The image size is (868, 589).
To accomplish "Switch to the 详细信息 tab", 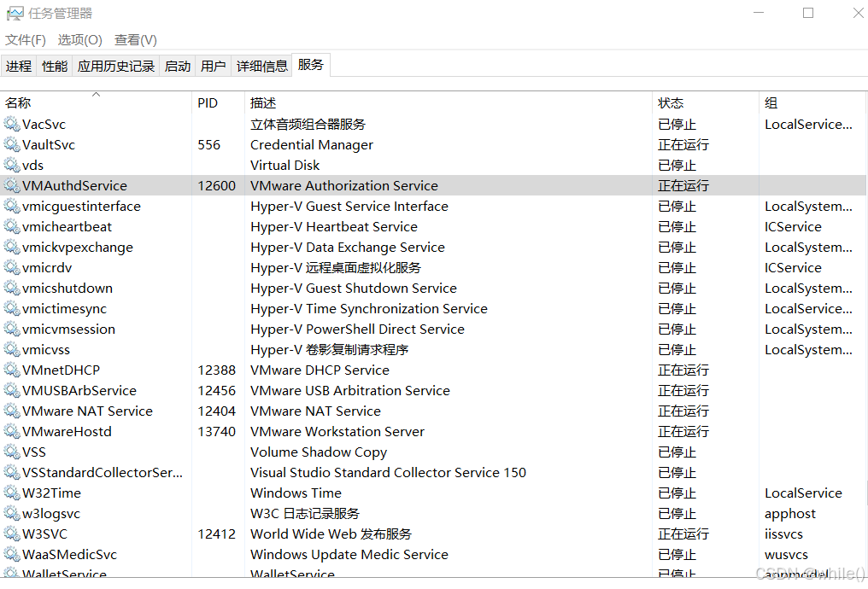I will (261, 65).
